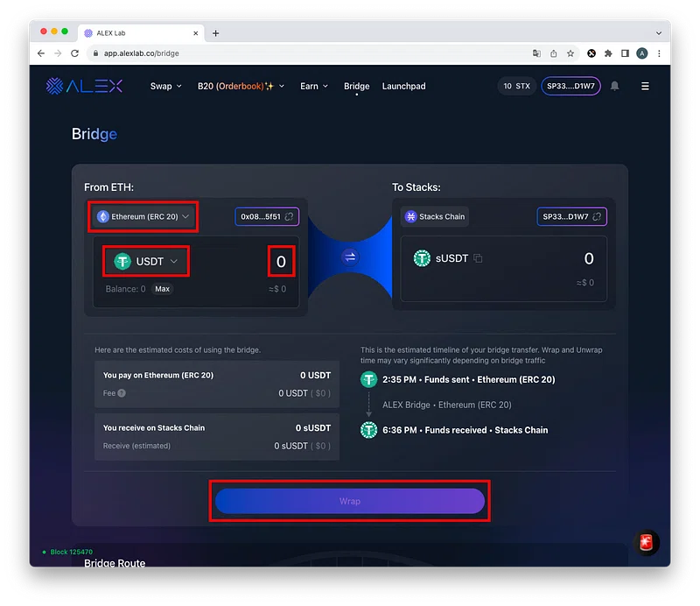The height and width of the screenshot is (606, 700).
Task: Click the Block 125470 status text
Action: click(71, 552)
